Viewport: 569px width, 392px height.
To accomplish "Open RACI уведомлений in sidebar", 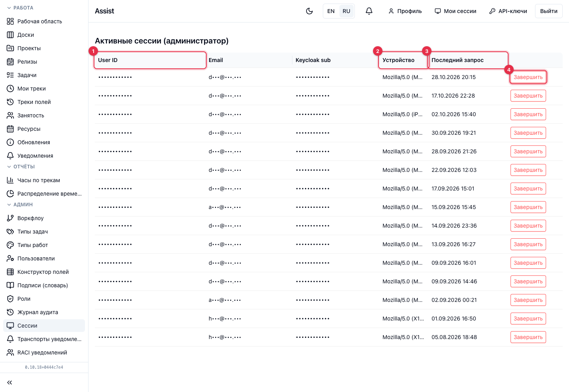I will click(44, 352).
